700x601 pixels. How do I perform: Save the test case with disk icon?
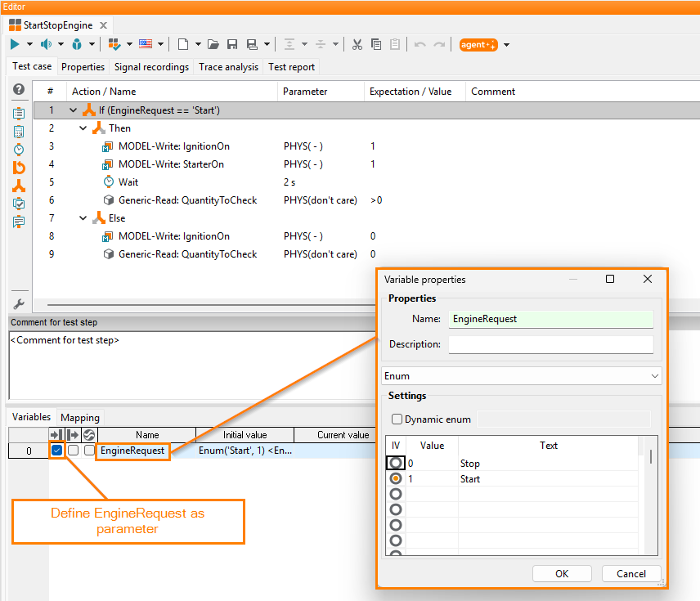pos(232,44)
